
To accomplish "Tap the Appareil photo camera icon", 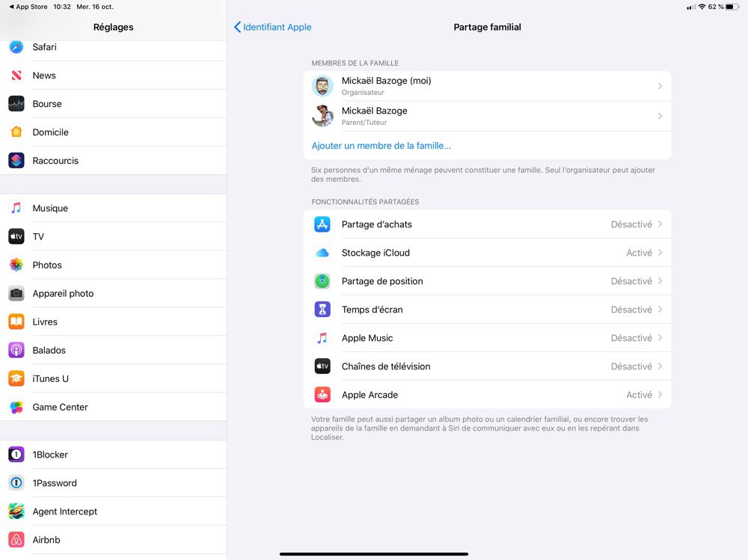I will click(x=16, y=293).
